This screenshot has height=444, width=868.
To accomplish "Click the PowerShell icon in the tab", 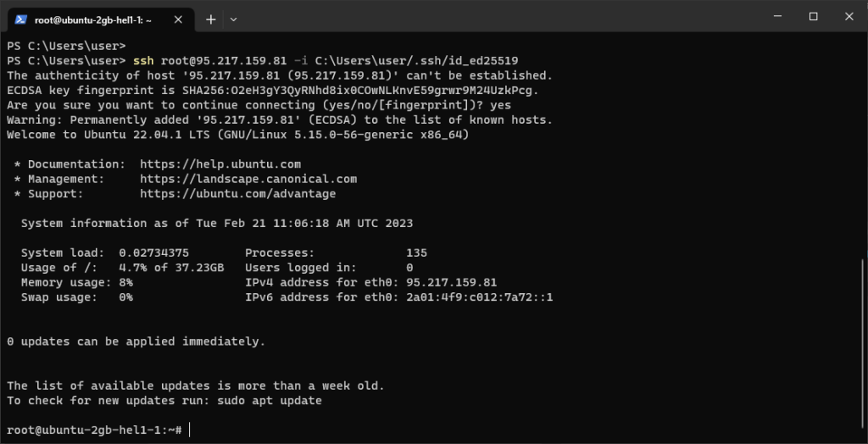I will coord(21,19).
